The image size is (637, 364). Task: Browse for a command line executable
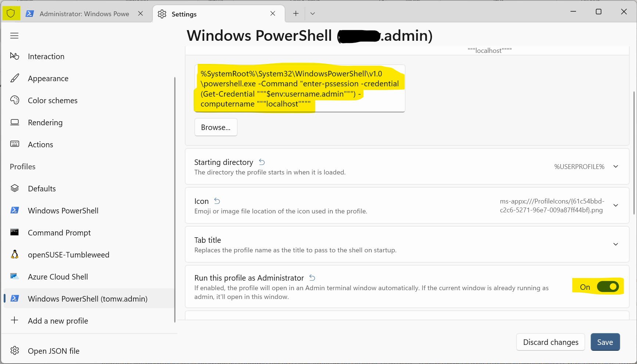(x=216, y=127)
